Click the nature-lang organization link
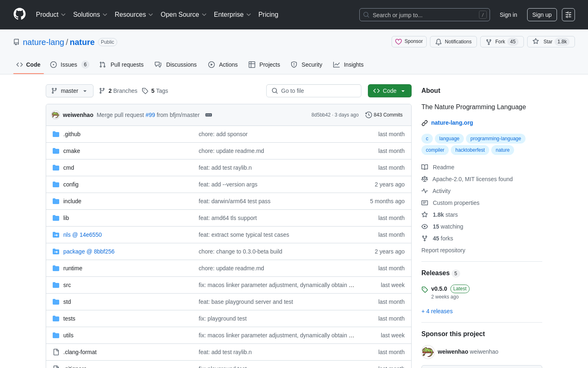Screen dimensions: 588x368 click(43, 42)
